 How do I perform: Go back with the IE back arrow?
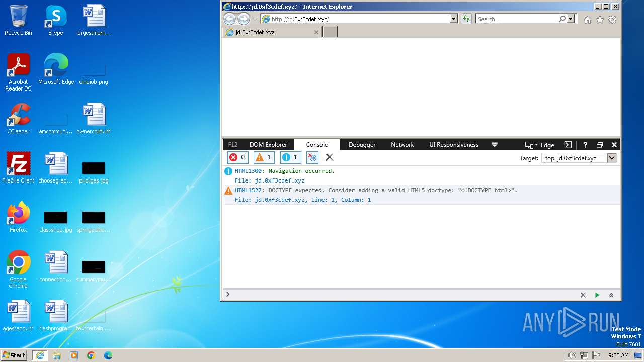(229, 19)
